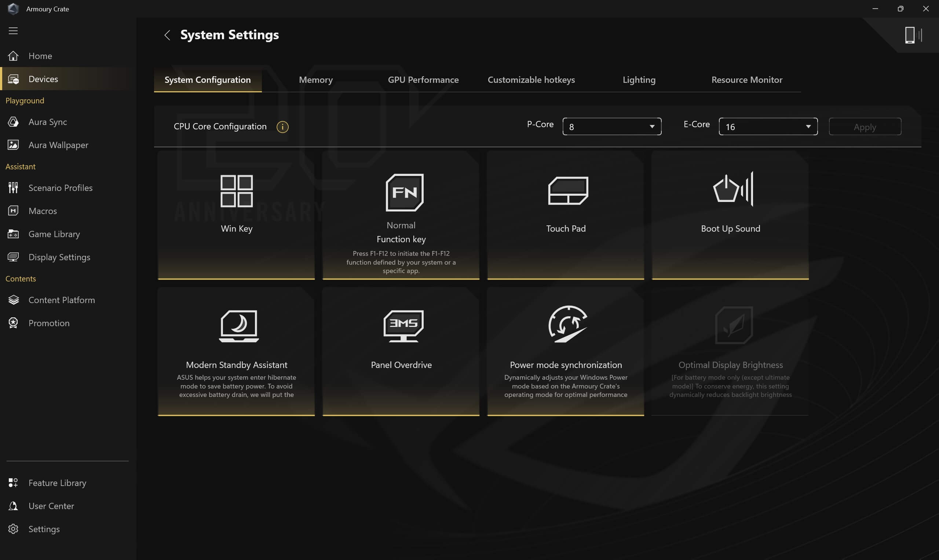Go to Home in the sidebar
Viewport: 939px width, 560px height.
pos(68,56)
